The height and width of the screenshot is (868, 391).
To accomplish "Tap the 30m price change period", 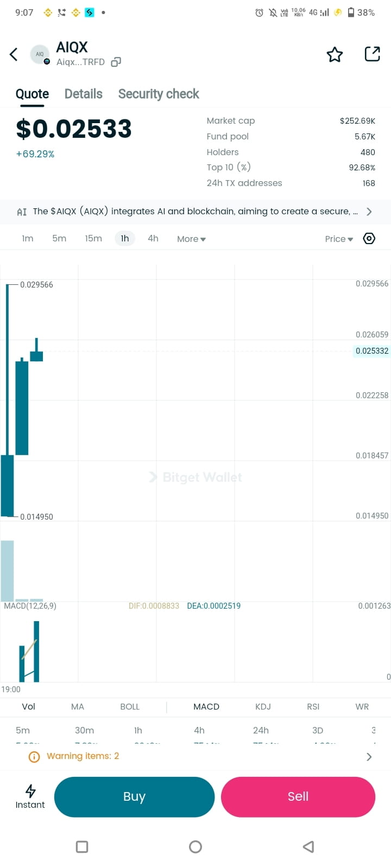I will (84, 731).
